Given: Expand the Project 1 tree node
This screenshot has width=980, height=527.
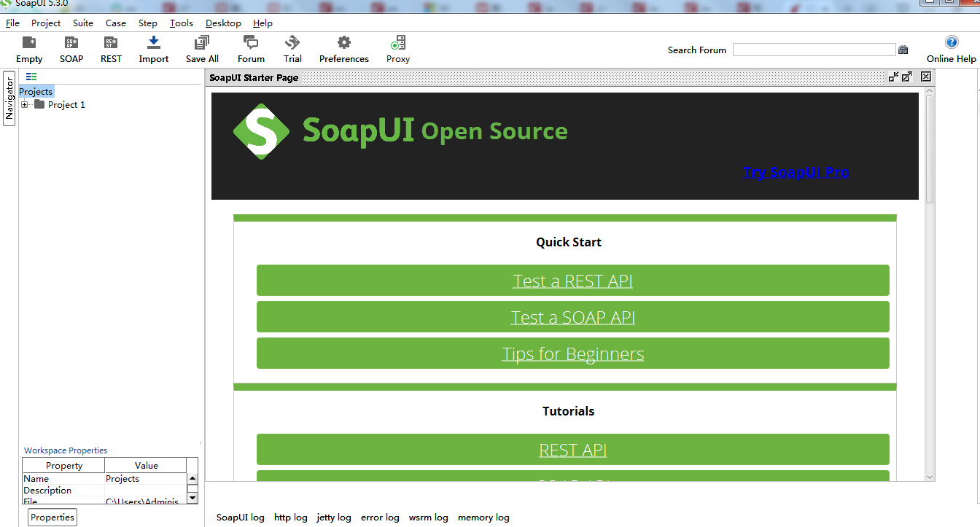Looking at the screenshot, I should [x=25, y=104].
